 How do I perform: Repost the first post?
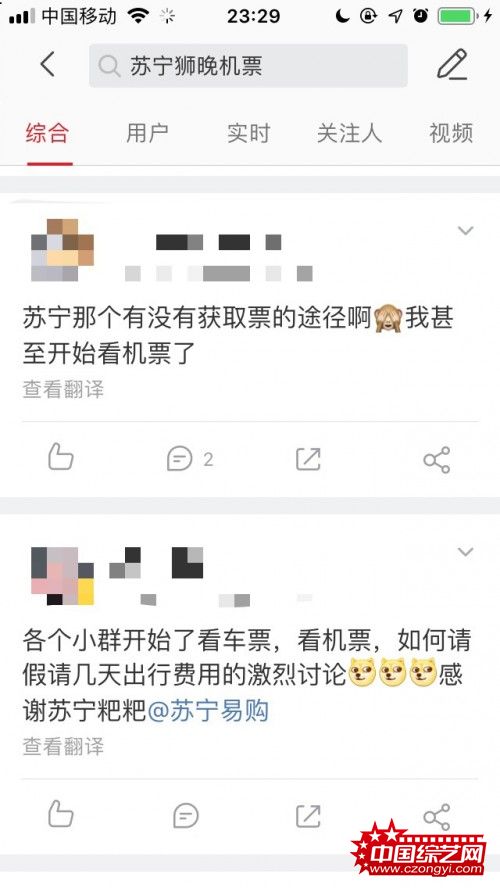coord(308,459)
